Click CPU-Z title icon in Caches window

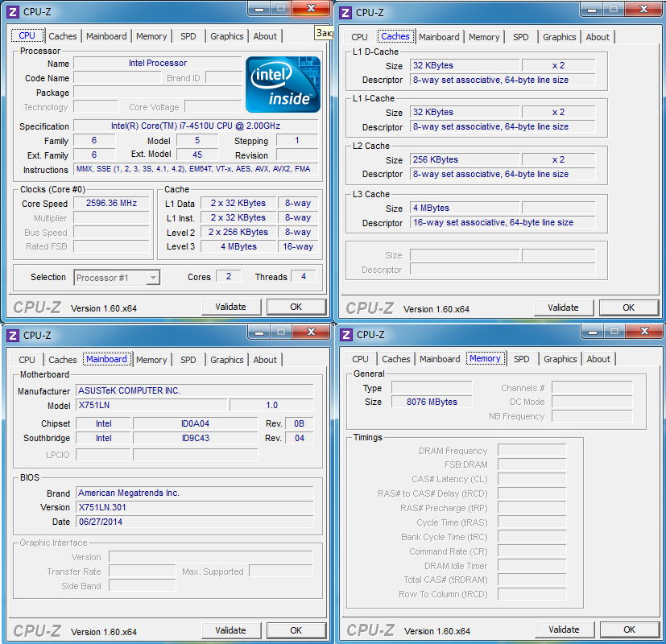[x=345, y=13]
